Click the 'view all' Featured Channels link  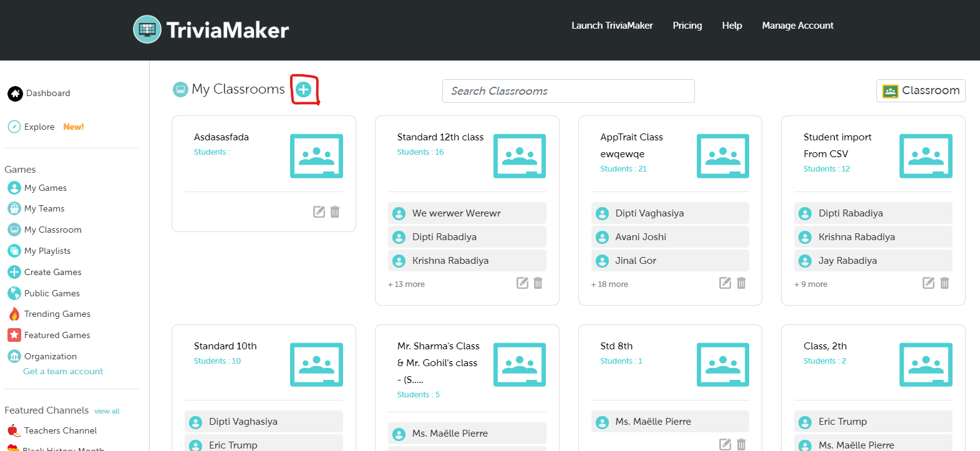[107, 411]
